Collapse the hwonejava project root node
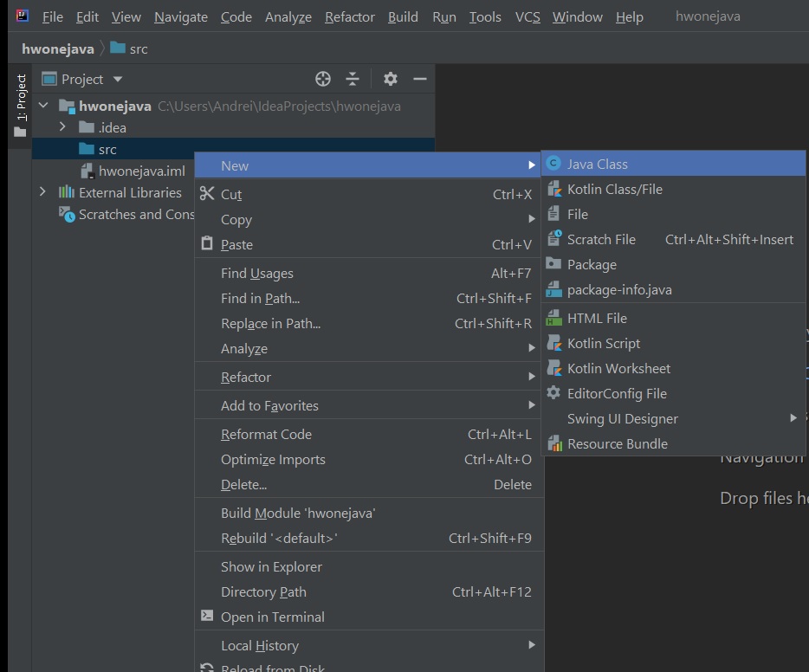Screen dimensions: 809x672 (43, 105)
